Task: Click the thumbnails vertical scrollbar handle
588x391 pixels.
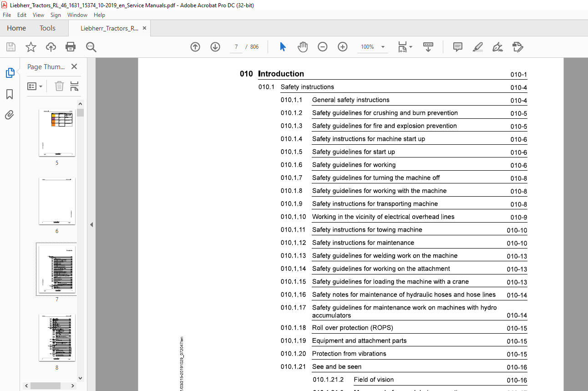Action: 80,113
